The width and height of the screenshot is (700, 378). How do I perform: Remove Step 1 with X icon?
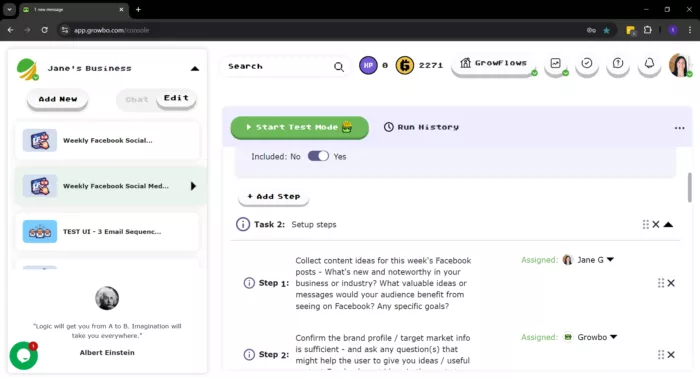point(671,283)
